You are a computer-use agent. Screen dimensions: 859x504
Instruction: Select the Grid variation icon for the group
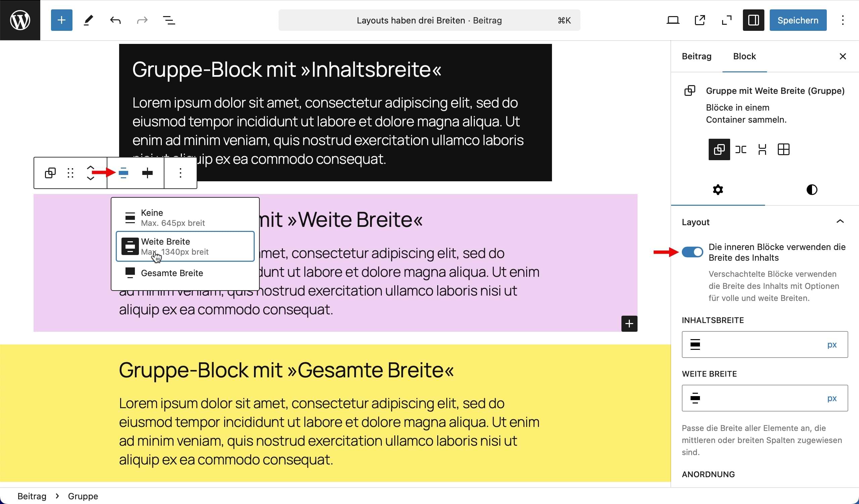pyautogui.click(x=783, y=149)
